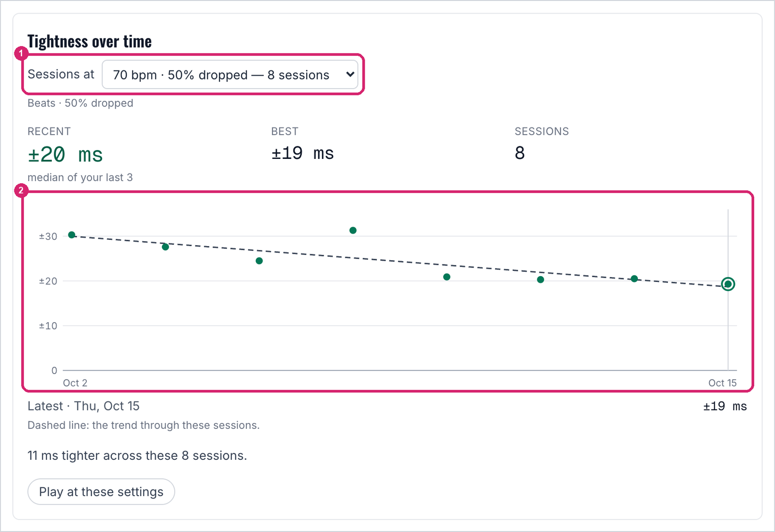Open the sessions settings dropdown
Viewport: 775px width, 532px height.
(x=230, y=75)
